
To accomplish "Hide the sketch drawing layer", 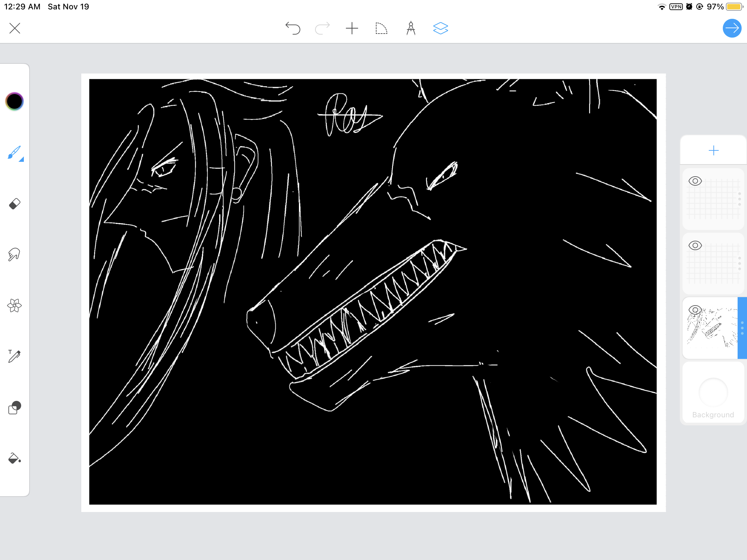I will (695, 310).
